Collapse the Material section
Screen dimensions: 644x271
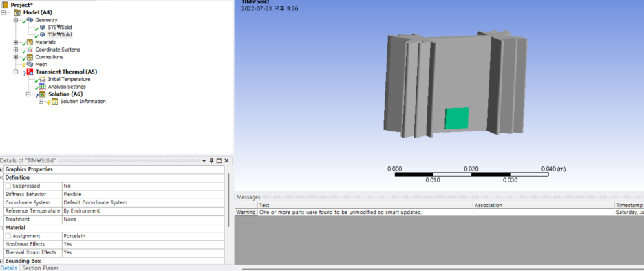[1, 228]
